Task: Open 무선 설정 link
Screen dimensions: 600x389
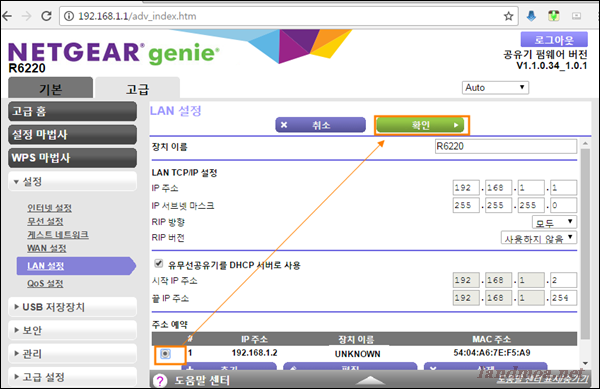Action: click(45, 221)
